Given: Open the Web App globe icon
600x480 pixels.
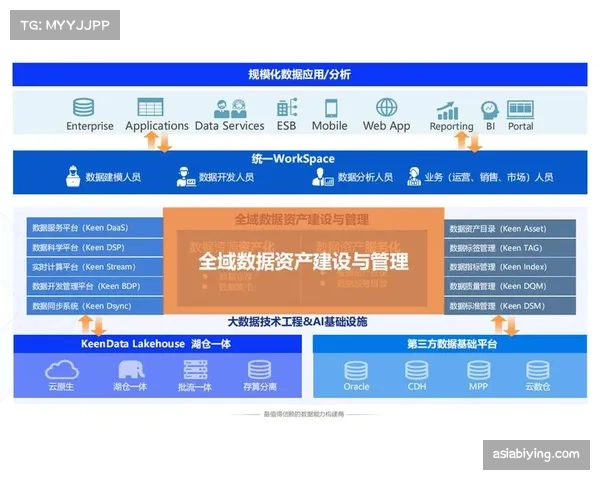Looking at the screenshot, I should coord(386,107).
